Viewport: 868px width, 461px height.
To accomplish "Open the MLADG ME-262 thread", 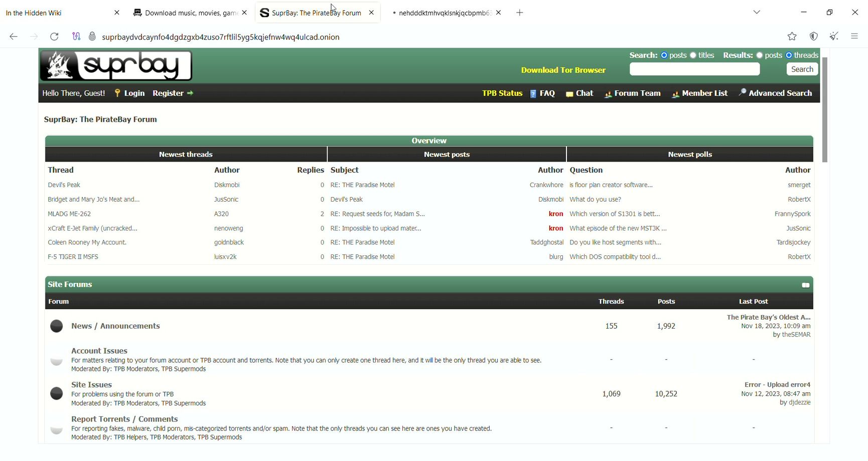I will click(x=69, y=214).
